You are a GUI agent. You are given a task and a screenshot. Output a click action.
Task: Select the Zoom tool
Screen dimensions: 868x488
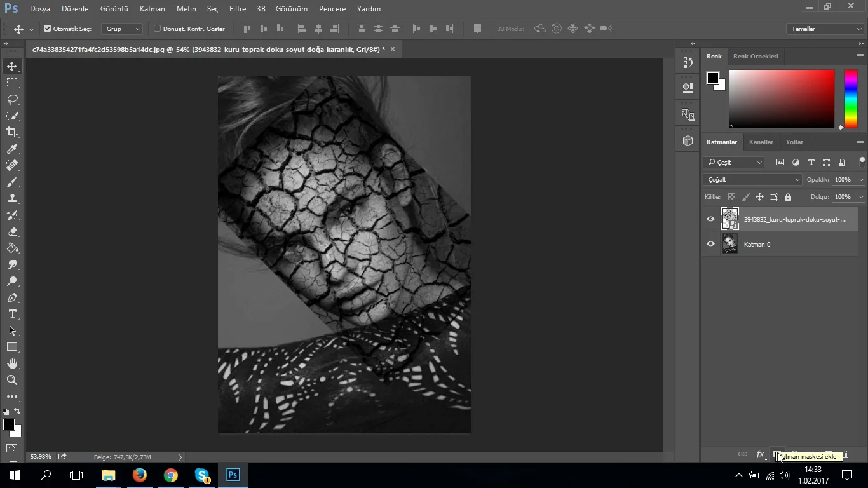coord(12,380)
